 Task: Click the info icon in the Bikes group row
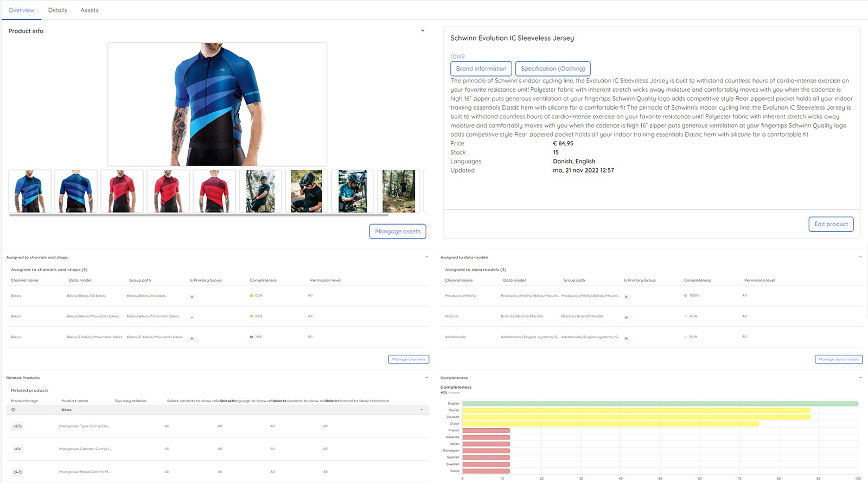point(14,410)
